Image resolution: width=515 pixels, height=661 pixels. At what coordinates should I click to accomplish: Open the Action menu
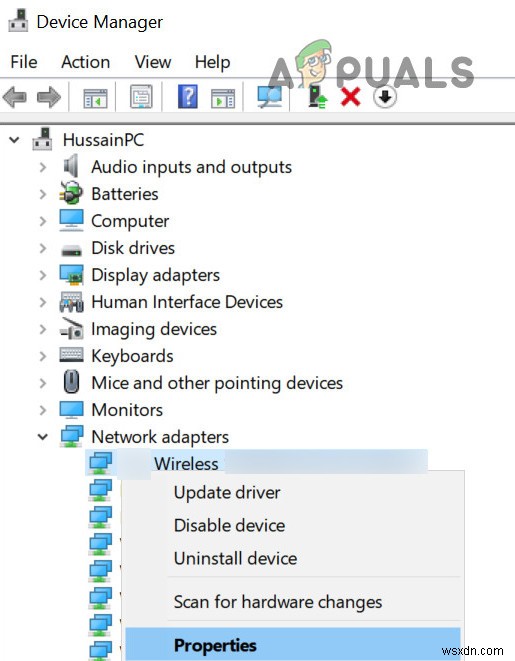point(86,62)
